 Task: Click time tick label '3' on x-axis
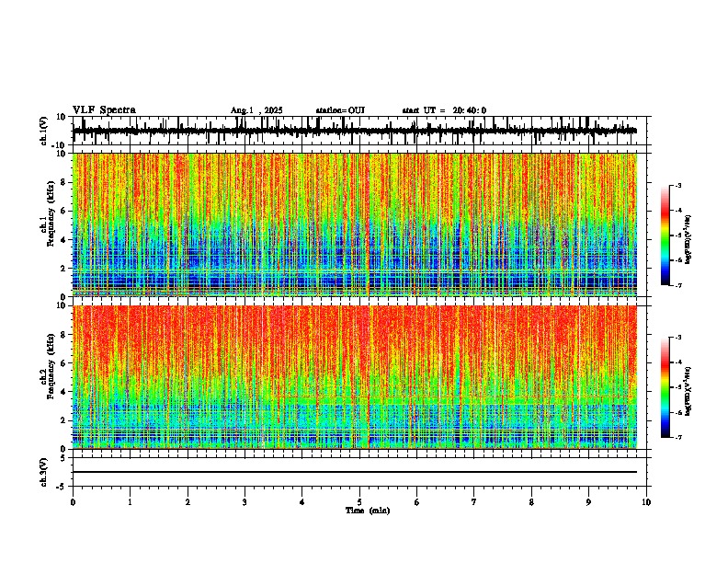click(245, 502)
